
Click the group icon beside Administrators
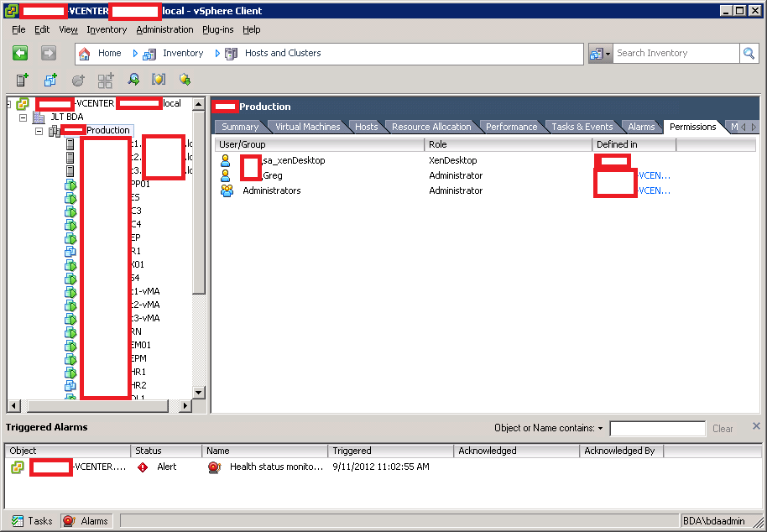[227, 190]
